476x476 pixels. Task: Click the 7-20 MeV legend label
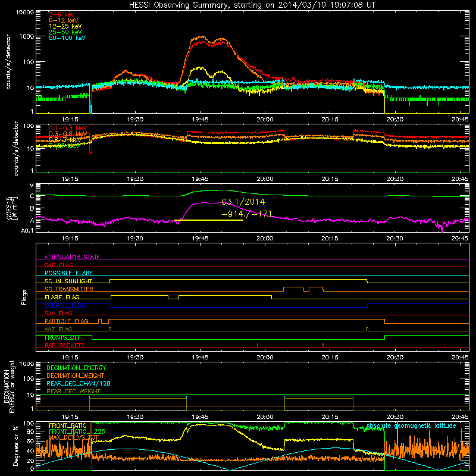point(64,146)
